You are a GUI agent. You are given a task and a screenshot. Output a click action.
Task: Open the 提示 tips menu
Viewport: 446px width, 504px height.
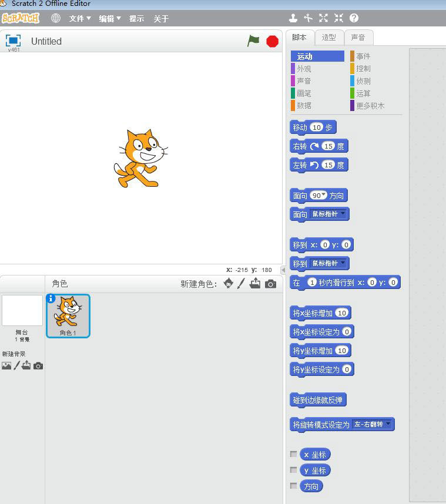(x=136, y=19)
